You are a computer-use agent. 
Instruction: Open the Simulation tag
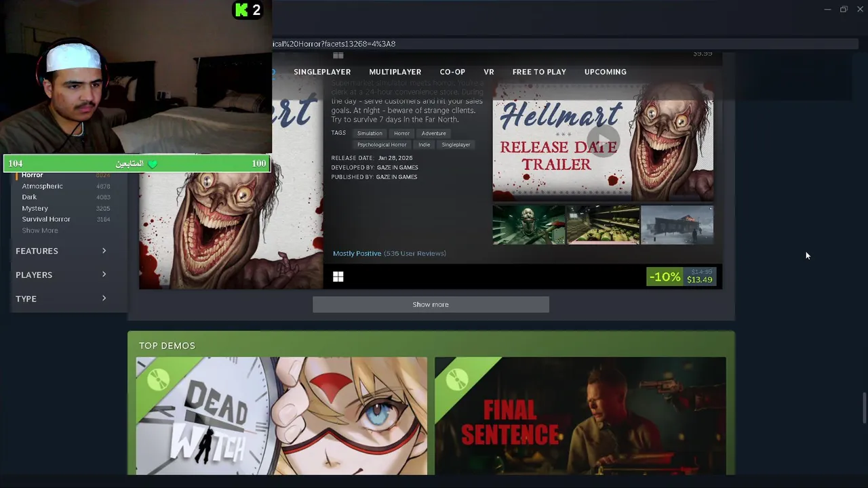[x=370, y=134]
